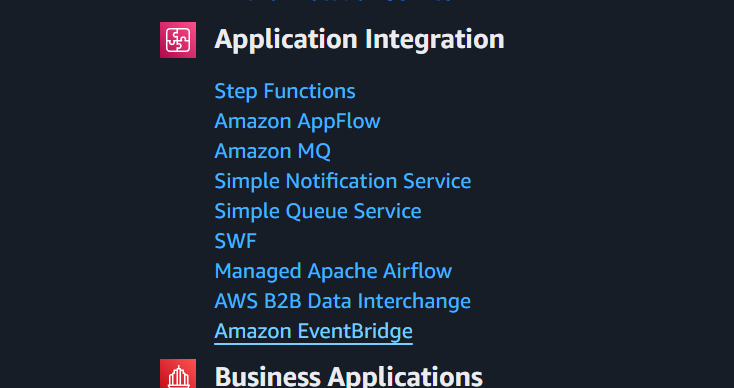
Task: Click the underlined Amazon EventBridge link
Action: pyautogui.click(x=313, y=331)
